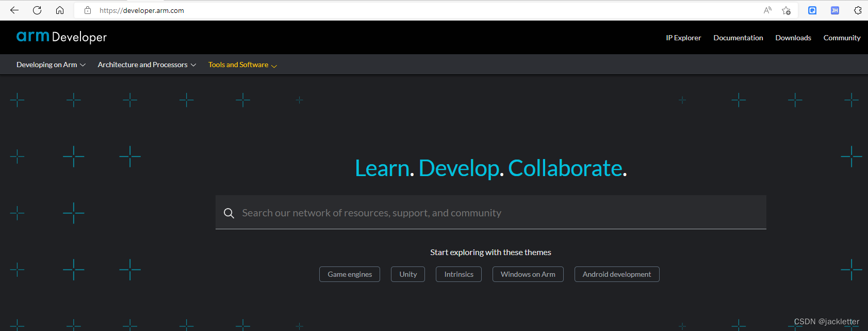Screen dimensions: 868x331
Task: Select the Game engines theme button
Action: 350,274
